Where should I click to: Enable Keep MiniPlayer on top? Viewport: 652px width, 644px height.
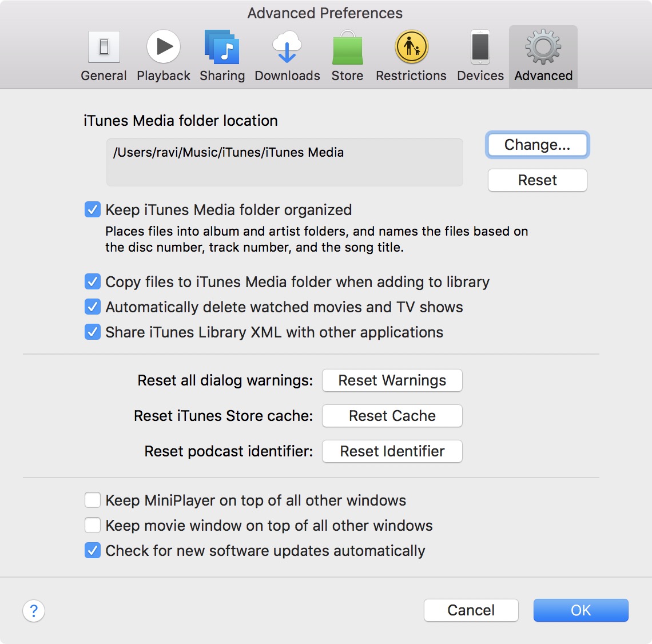(x=92, y=500)
